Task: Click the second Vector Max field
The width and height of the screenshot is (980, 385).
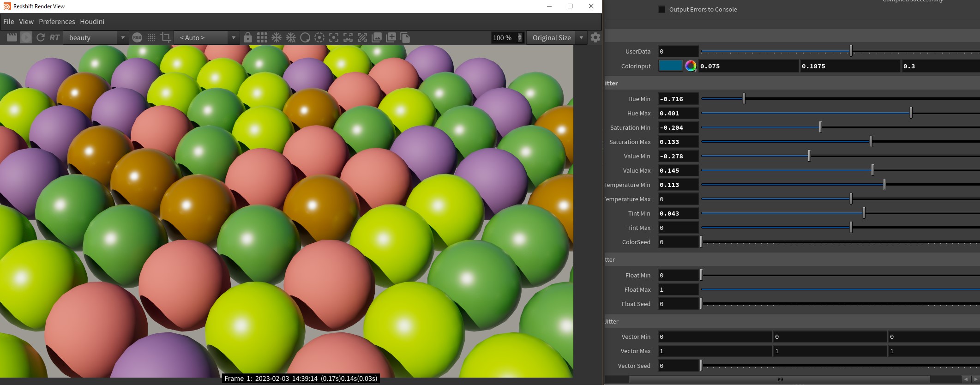Action: (830, 351)
